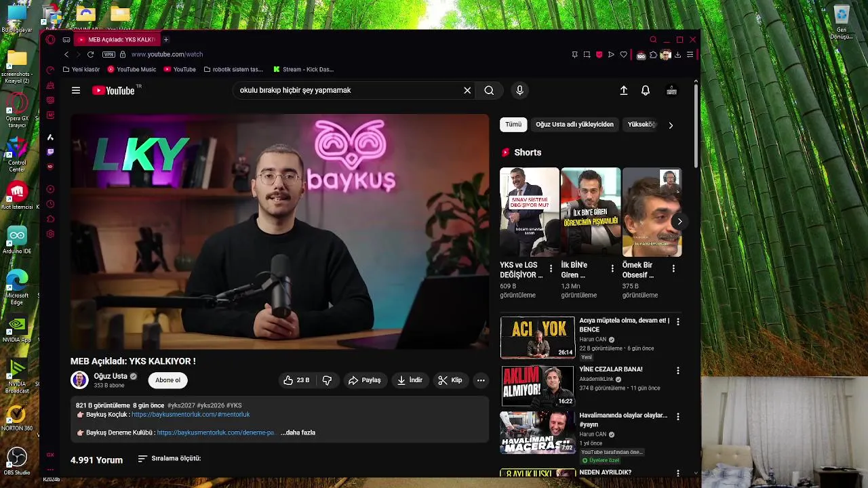The height and width of the screenshot is (488, 868).
Task: Open the Yeni klasör bookmark folder
Action: 81,69
